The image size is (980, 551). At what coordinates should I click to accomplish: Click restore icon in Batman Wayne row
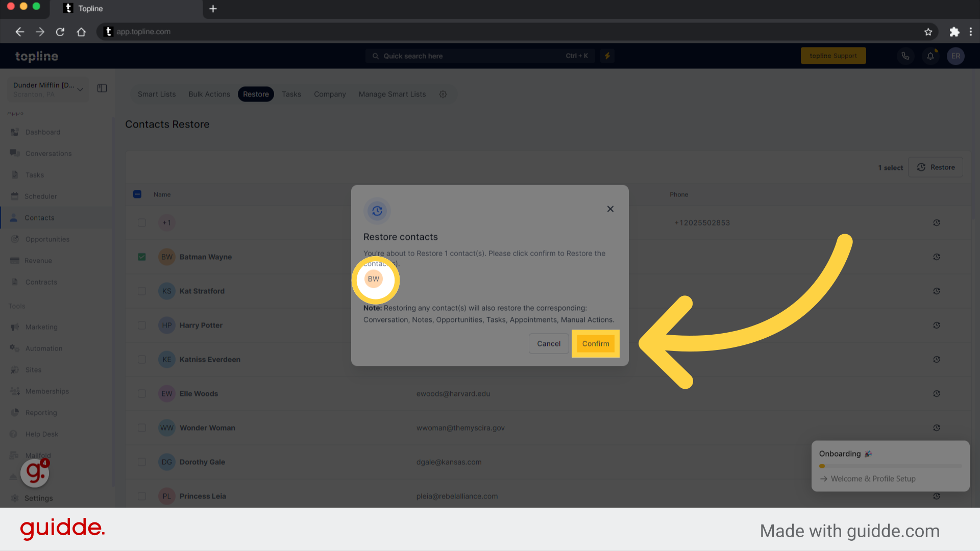tap(937, 257)
